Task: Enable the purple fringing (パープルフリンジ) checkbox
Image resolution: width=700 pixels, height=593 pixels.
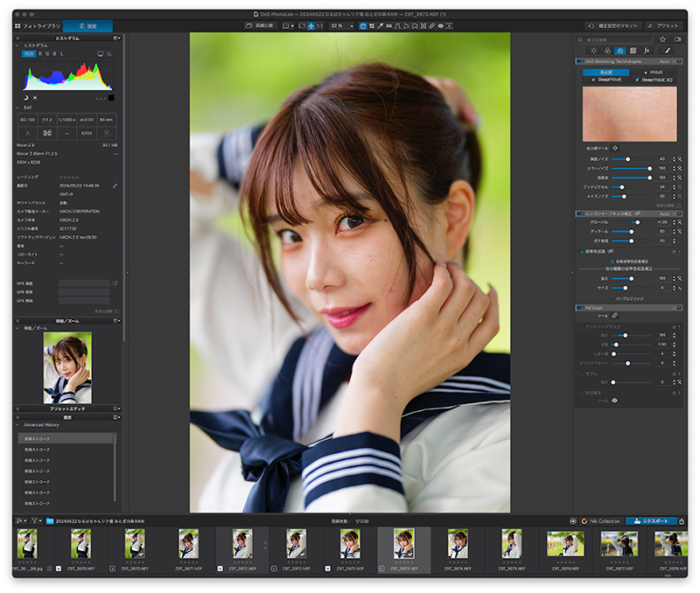Action: (612, 298)
